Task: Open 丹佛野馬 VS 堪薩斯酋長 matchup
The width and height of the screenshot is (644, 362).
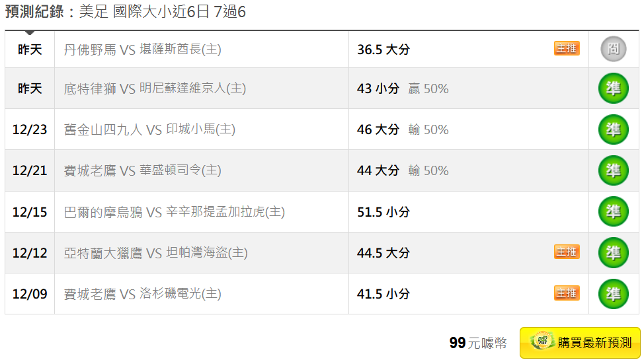Action: 142,50
